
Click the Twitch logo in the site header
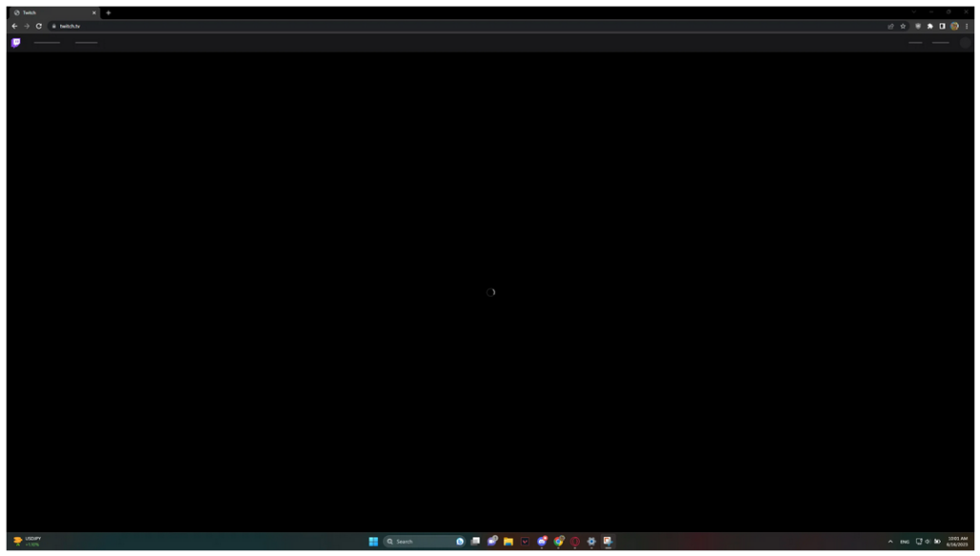pos(15,42)
